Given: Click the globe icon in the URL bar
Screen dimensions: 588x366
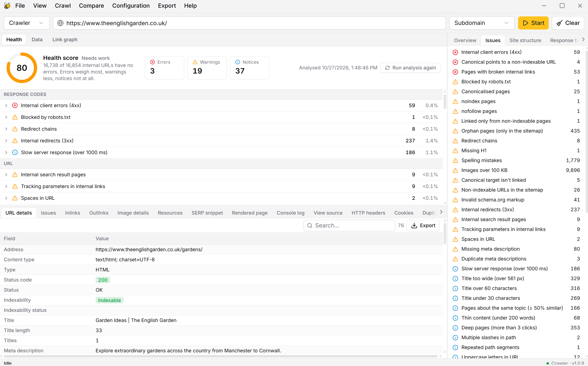Looking at the screenshot, I should [60, 23].
